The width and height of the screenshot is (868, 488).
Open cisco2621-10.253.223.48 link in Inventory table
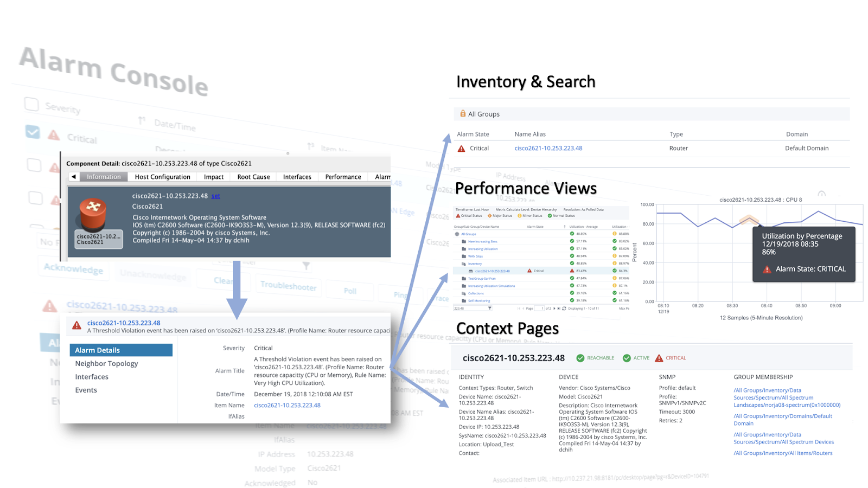click(x=548, y=149)
